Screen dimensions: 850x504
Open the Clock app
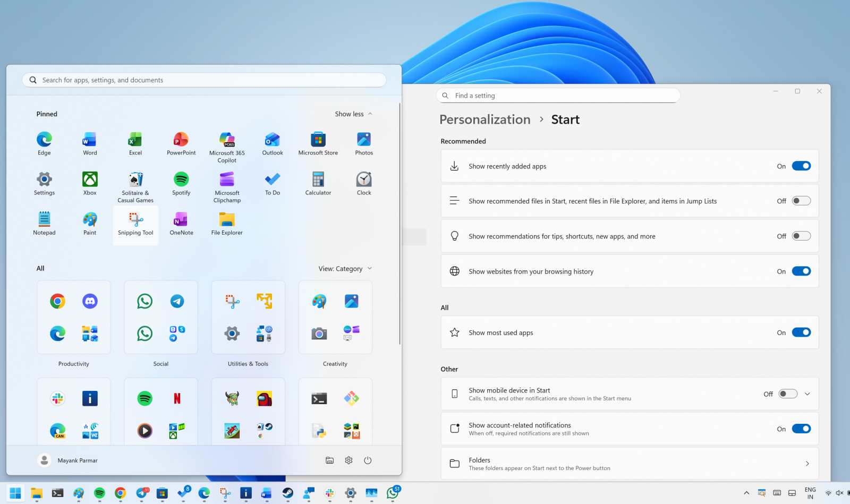coord(363,181)
